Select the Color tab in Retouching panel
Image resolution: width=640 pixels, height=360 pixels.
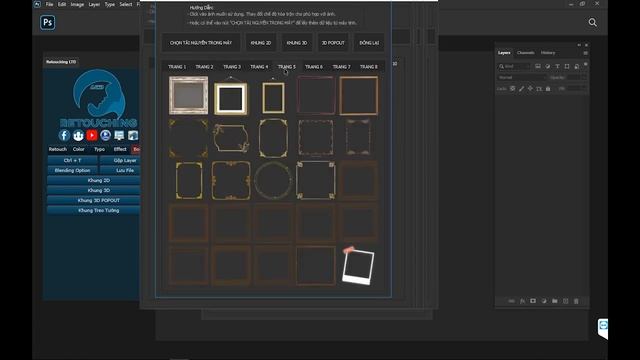pos(78,149)
